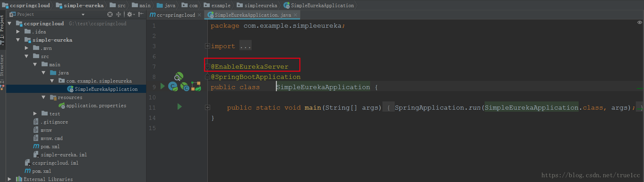Hide the Project tool window
Viewport: 644px width, 182px height.
coord(141,14)
